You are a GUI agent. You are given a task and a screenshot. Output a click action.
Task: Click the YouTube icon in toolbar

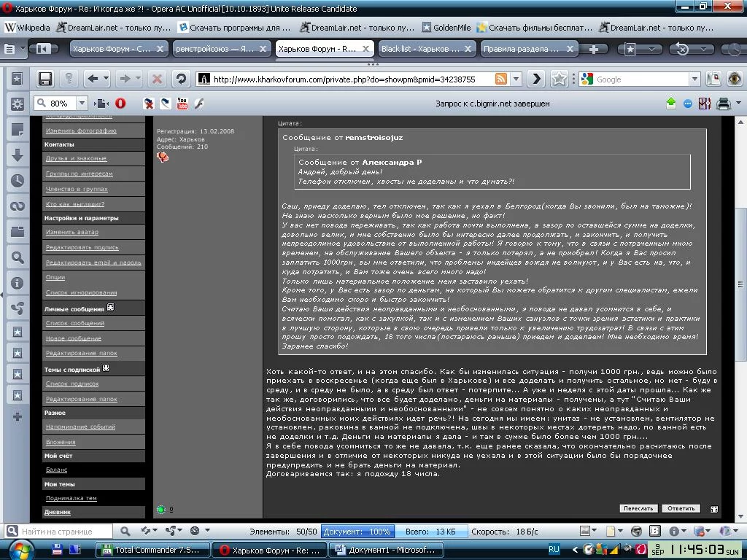click(x=182, y=104)
